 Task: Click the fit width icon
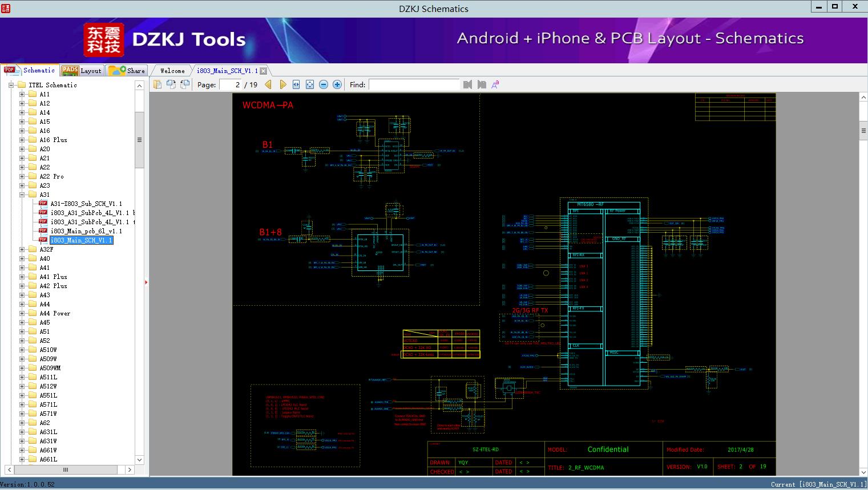pos(296,84)
